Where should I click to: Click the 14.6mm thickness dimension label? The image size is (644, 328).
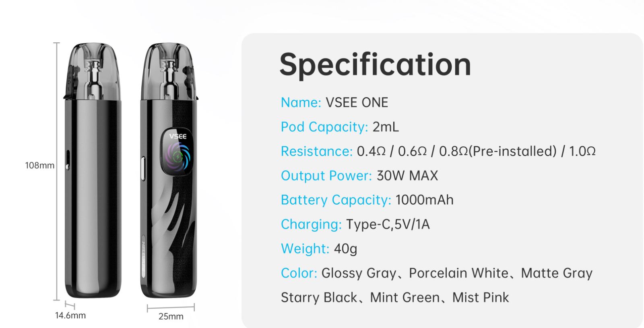(70, 316)
